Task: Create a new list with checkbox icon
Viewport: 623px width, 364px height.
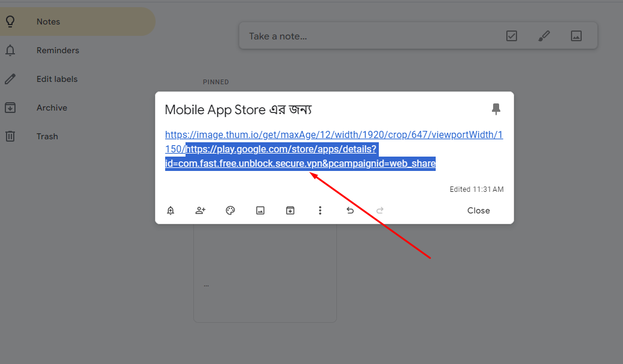Action: point(512,36)
